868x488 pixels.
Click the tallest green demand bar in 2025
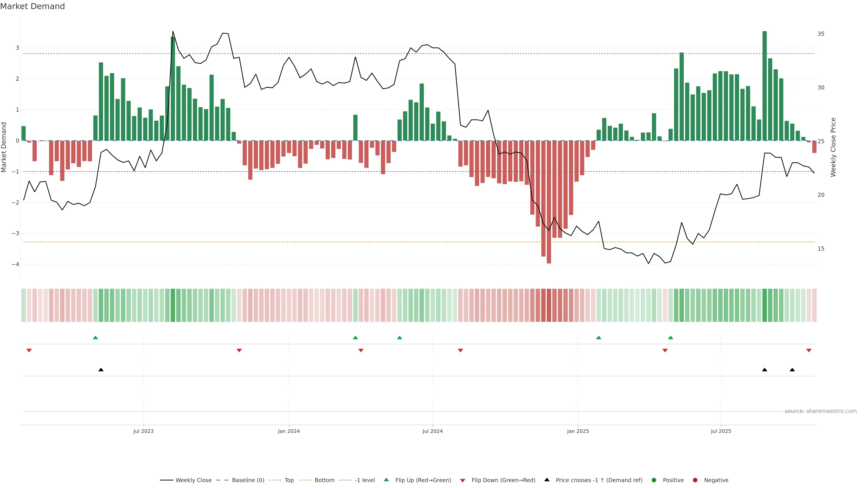764,86
